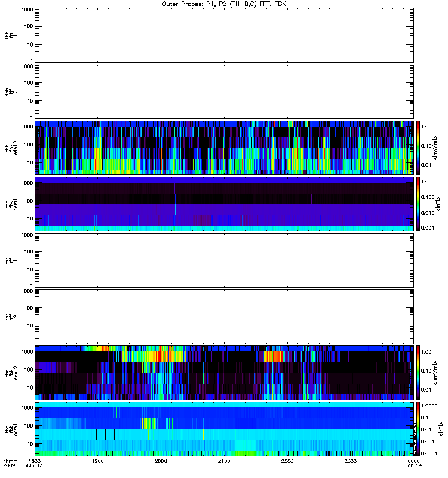Click the 10 frequency tick on thb fbk scm1 panel

(30, 219)
